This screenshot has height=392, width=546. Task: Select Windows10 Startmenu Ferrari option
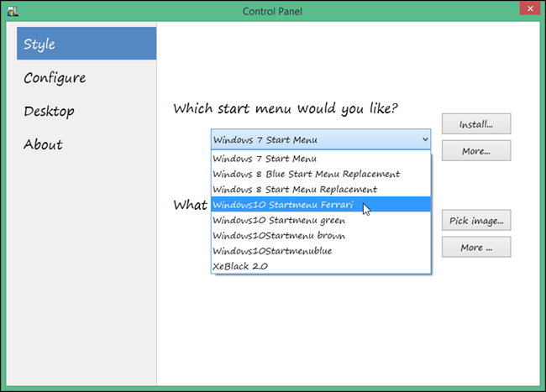[321, 205]
